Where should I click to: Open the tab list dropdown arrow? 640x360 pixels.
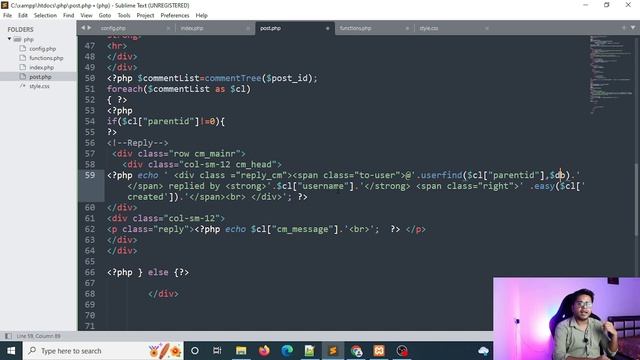[x=633, y=28]
